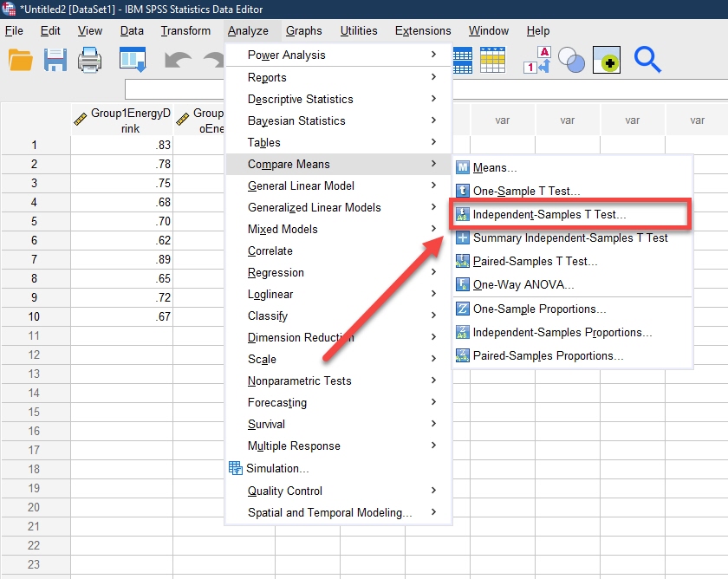
Task: Open Simulation from the Analyze menu
Action: pyautogui.click(x=277, y=468)
